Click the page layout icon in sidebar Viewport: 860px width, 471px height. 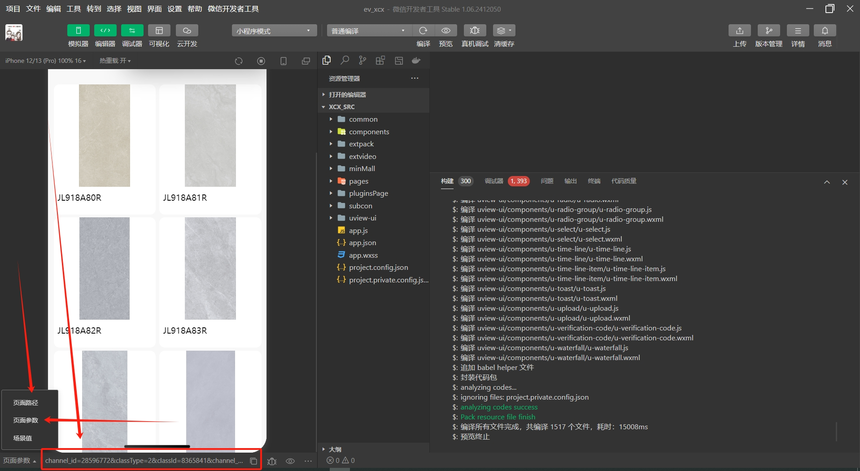coord(399,60)
